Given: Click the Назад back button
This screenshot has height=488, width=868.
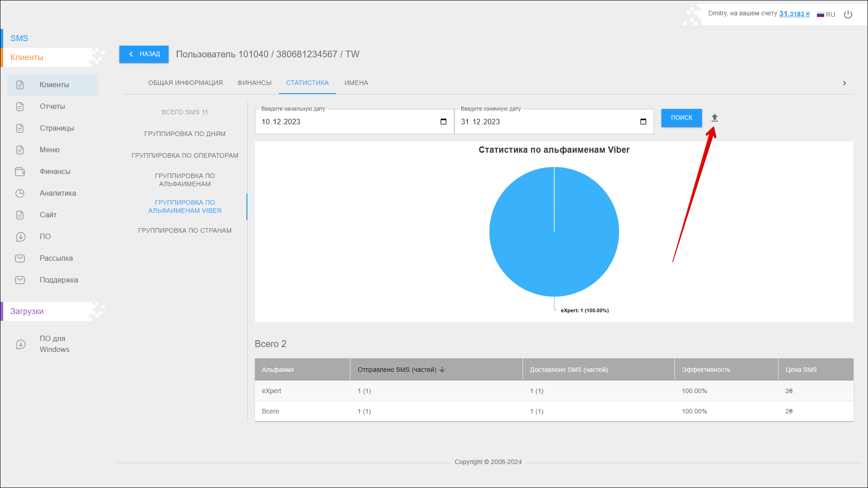Looking at the screenshot, I should [x=144, y=54].
